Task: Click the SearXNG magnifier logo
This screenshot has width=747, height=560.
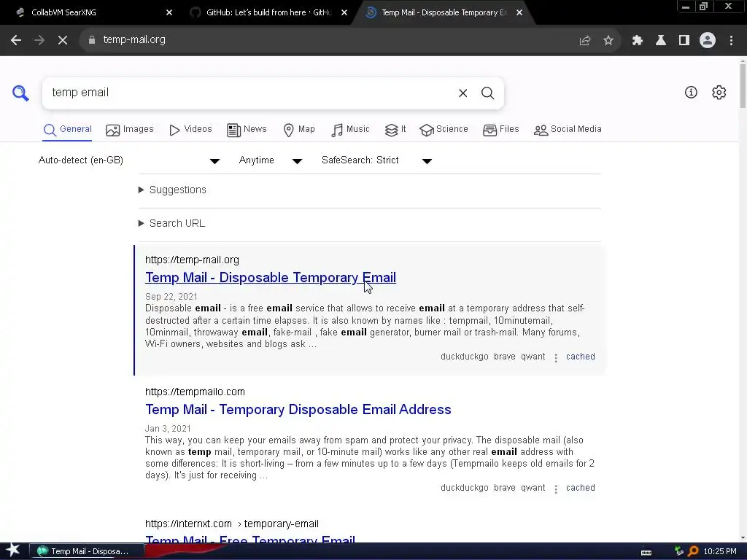Action: click(20, 93)
